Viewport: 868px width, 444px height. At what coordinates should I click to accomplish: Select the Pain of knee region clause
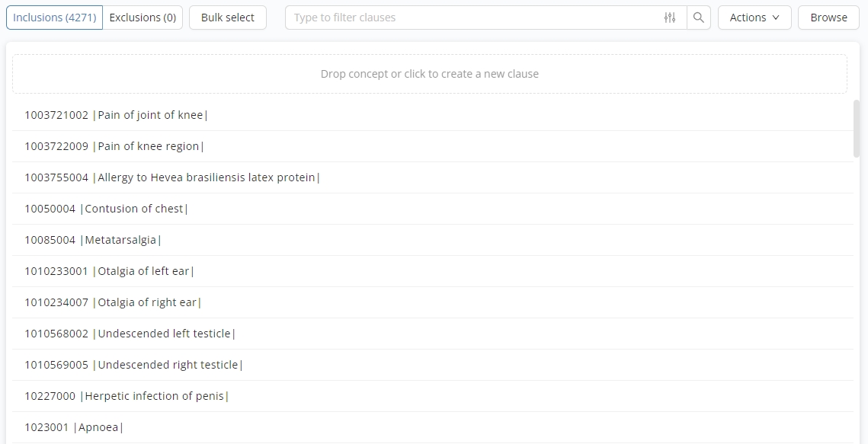pos(114,146)
